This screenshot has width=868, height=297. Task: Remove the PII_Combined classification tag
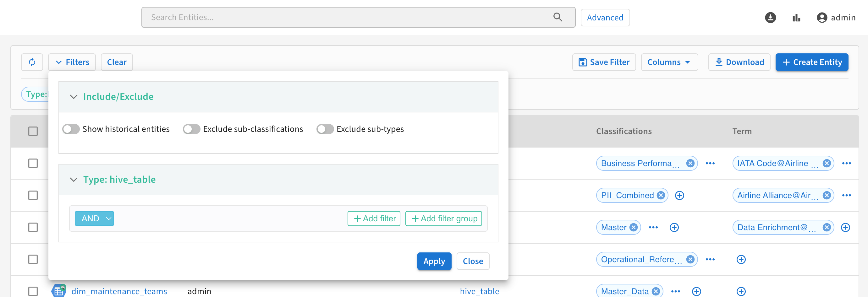[x=661, y=195]
